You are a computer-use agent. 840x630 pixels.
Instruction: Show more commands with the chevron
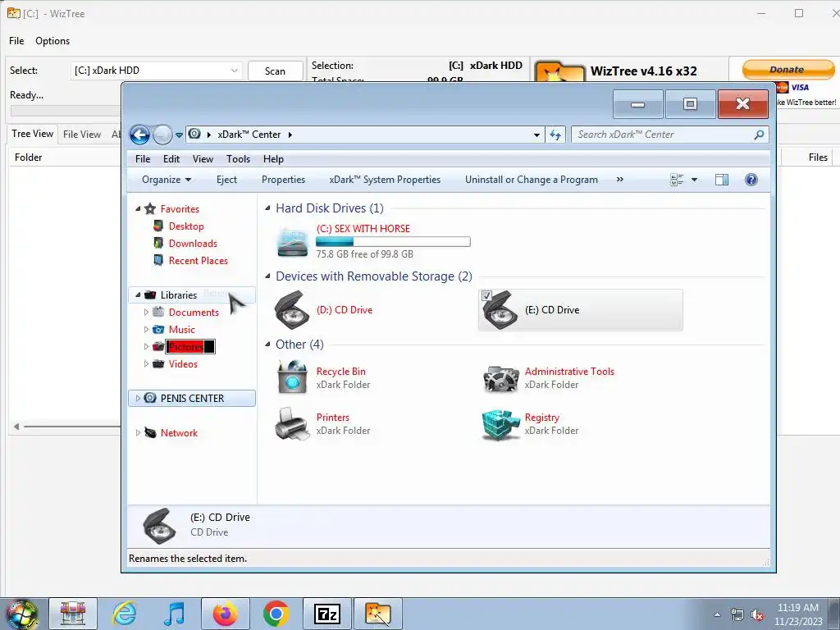tap(620, 180)
